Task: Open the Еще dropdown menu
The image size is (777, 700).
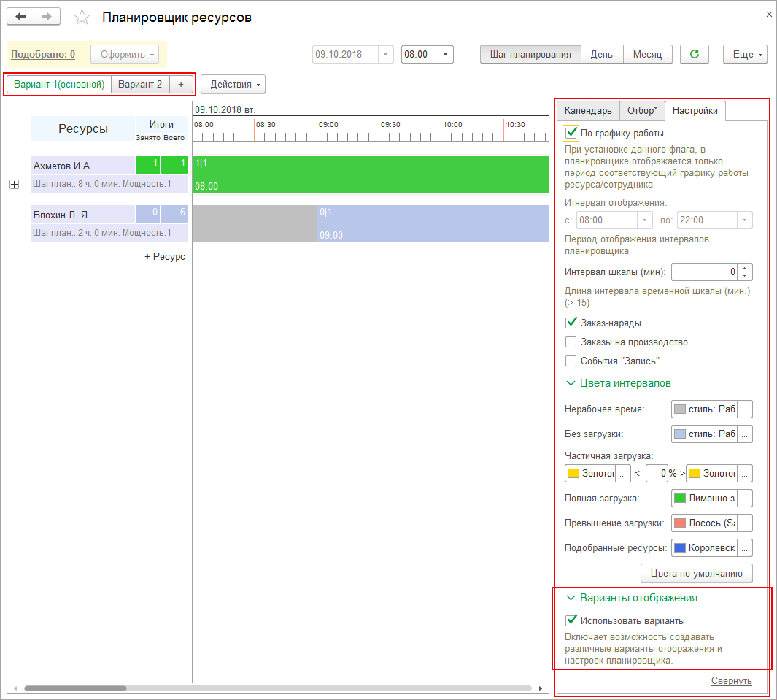Action: (x=745, y=54)
